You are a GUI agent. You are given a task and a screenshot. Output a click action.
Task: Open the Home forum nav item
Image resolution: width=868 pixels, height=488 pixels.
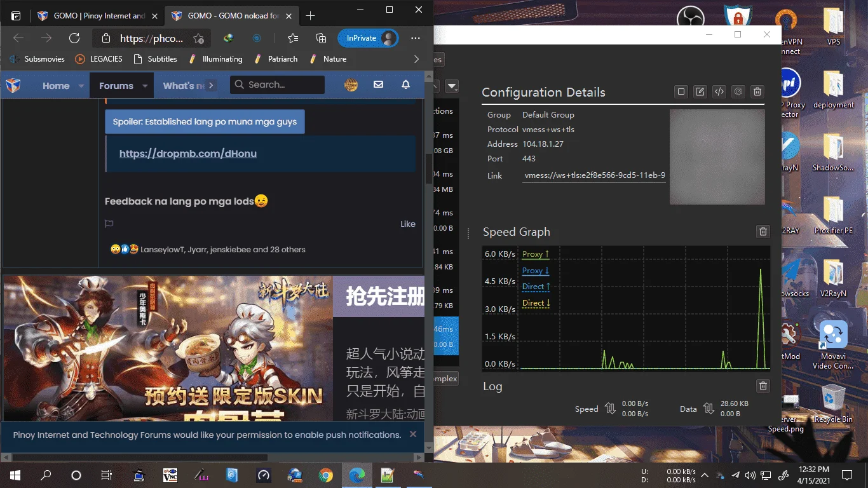point(56,85)
